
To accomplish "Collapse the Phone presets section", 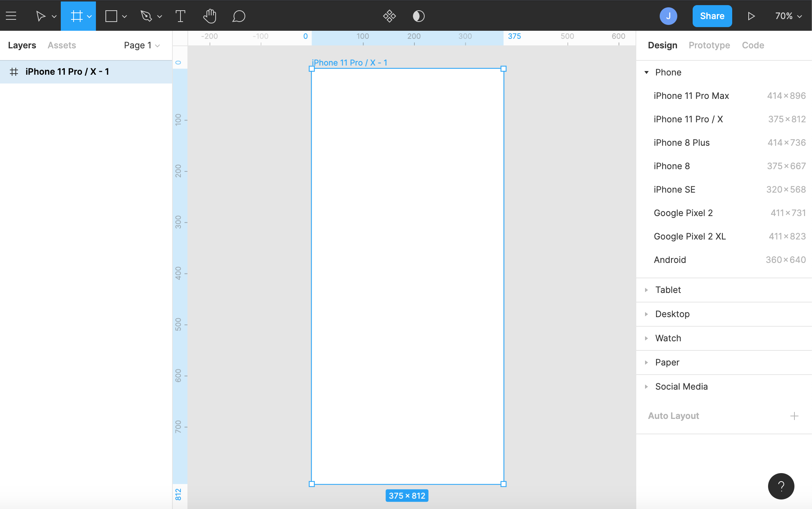I will (x=647, y=72).
